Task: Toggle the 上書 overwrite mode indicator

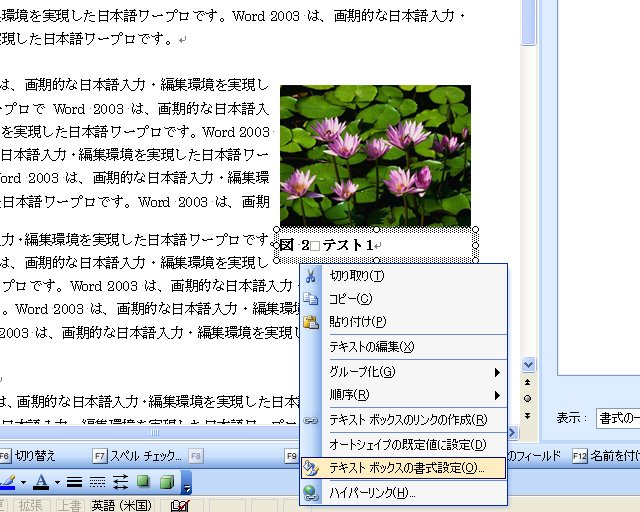Action: pos(69,505)
